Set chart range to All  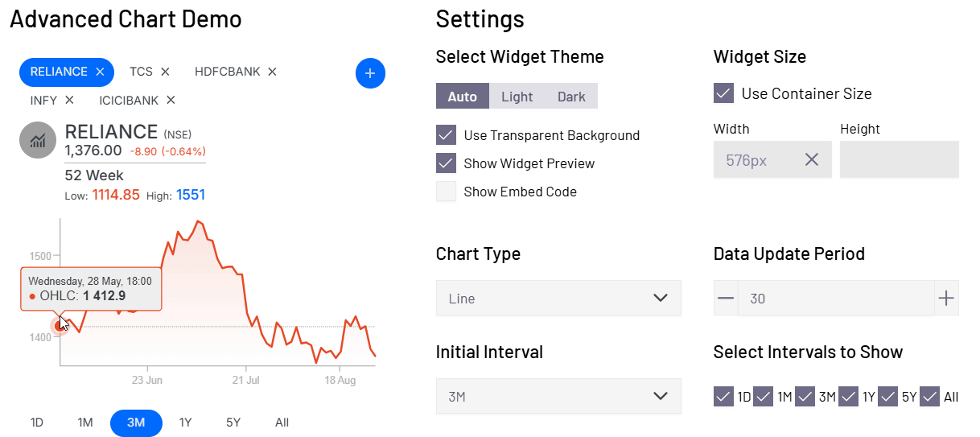click(282, 423)
